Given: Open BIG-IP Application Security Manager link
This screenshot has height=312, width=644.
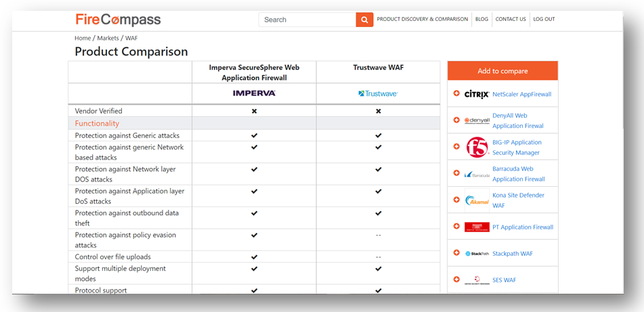Looking at the screenshot, I should [517, 148].
